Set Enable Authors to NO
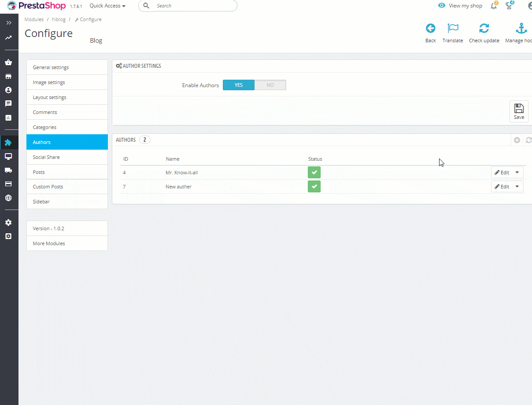The width and height of the screenshot is (532, 405). point(270,85)
